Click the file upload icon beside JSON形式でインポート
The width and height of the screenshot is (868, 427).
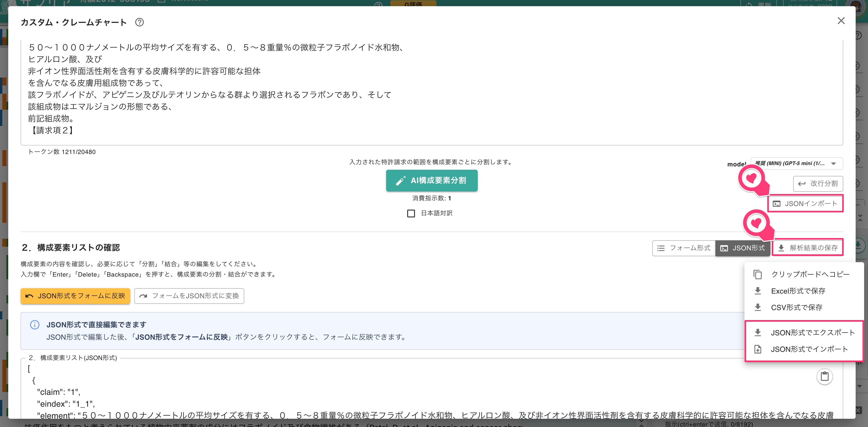(x=758, y=349)
